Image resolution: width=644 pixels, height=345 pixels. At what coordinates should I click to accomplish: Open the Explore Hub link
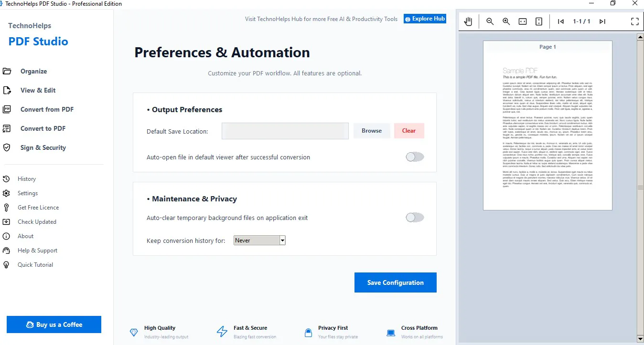point(425,19)
